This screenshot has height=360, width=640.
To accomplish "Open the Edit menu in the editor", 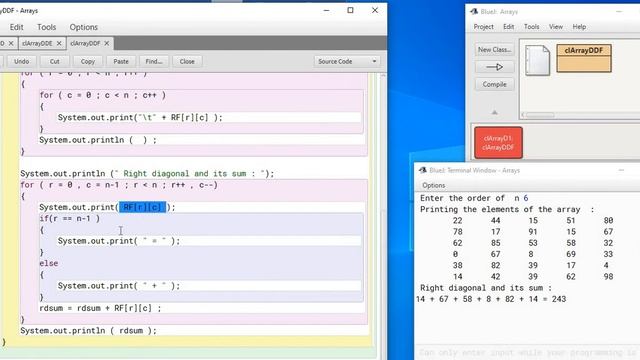I will [16, 27].
